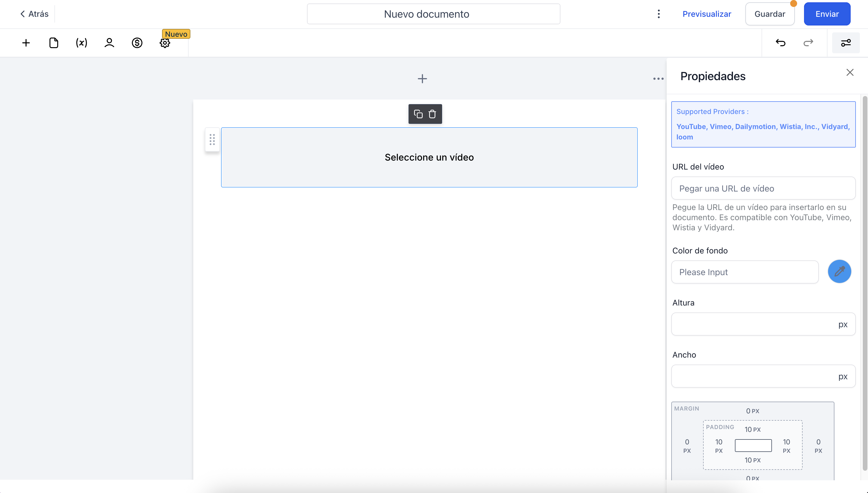Click the redo arrow icon
This screenshot has height=493, width=868.
pyautogui.click(x=808, y=43)
